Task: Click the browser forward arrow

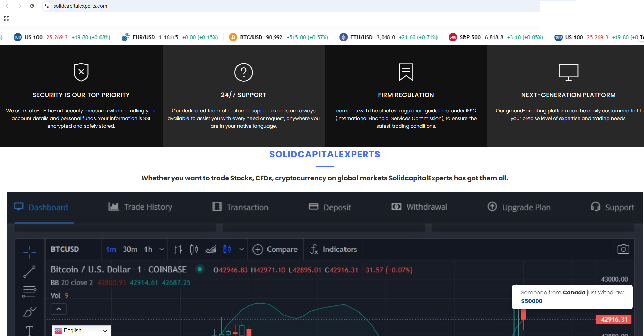Action: (x=20, y=6)
